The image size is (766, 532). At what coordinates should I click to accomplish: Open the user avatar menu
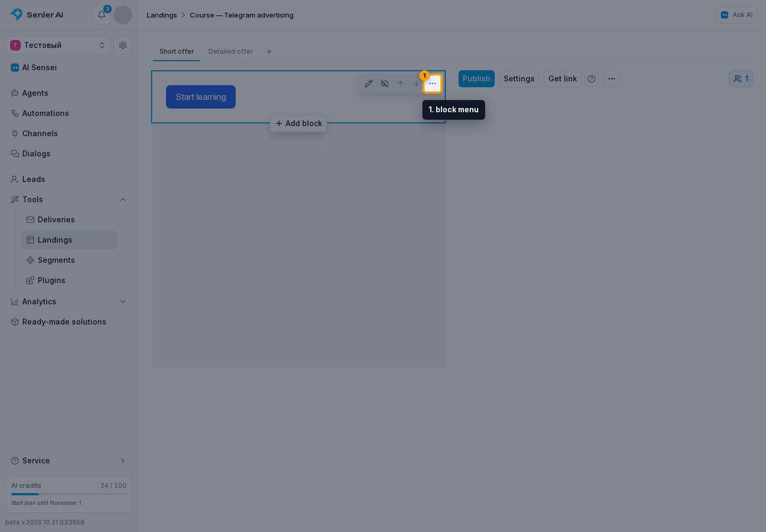coord(123,15)
